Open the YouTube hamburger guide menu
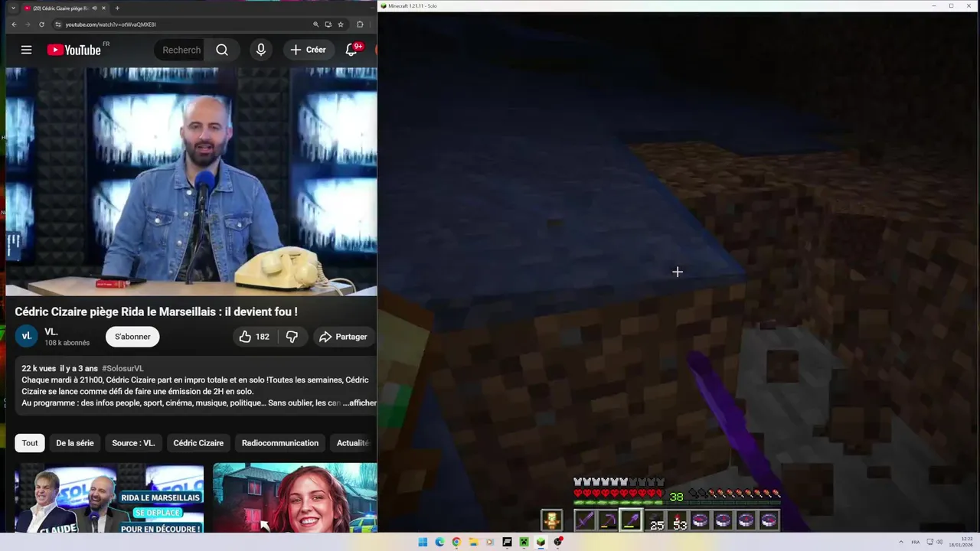Screen dimensions: 980x551 tap(26, 50)
